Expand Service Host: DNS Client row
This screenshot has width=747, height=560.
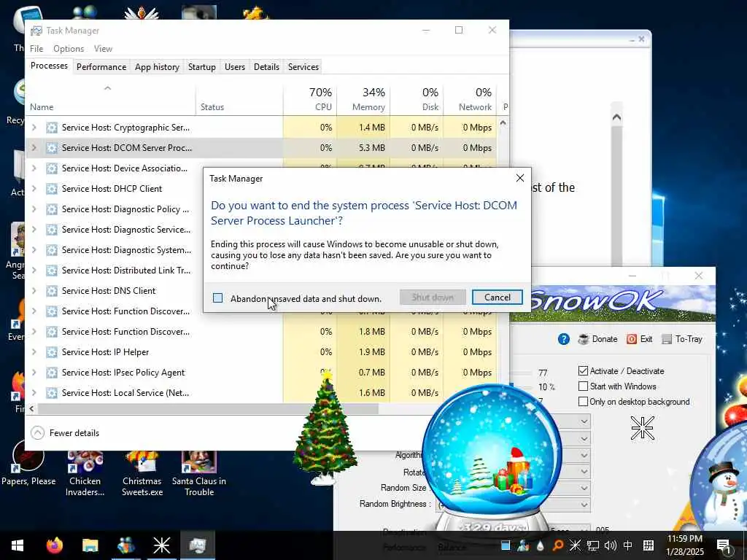(x=34, y=290)
